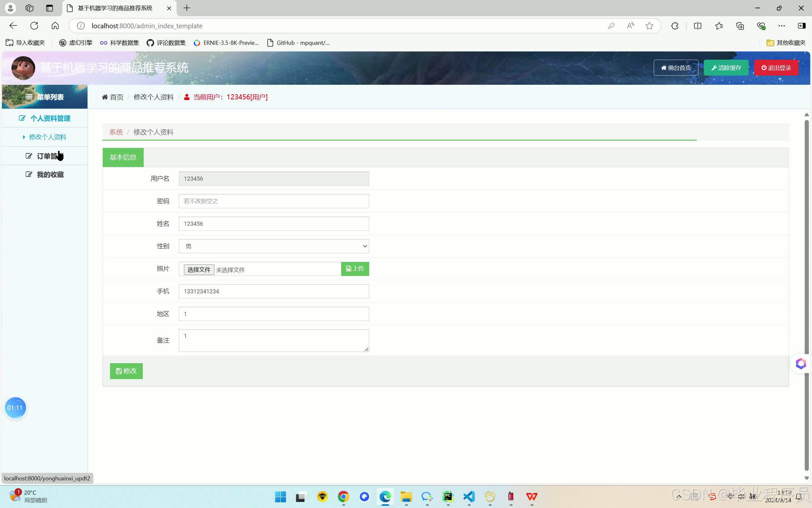Click the browser back arrow
This screenshot has height=508, width=812.
pos(13,25)
